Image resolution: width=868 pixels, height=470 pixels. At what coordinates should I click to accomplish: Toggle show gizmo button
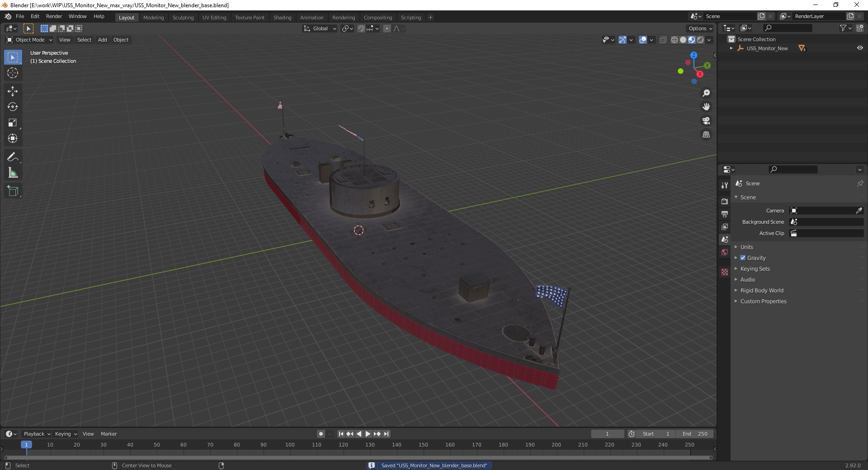coord(623,40)
